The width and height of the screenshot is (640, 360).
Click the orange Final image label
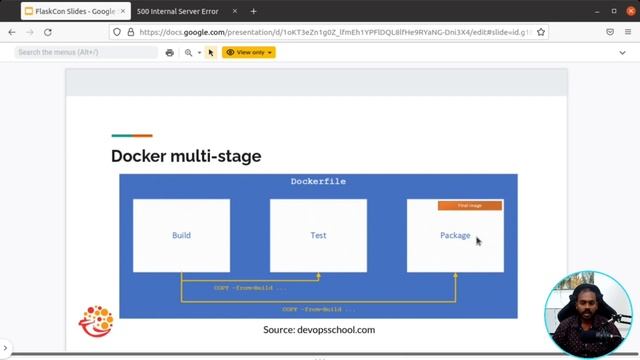click(x=470, y=205)
